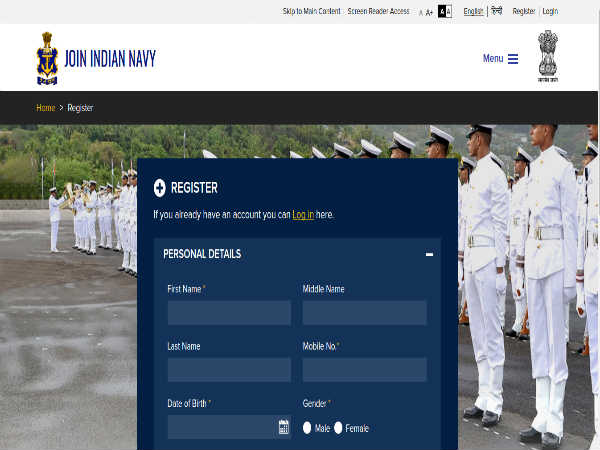The height and width of the screenshot is (450, 600).
Task: Focus the Date of Birth input field
Action: click(229, 427)
